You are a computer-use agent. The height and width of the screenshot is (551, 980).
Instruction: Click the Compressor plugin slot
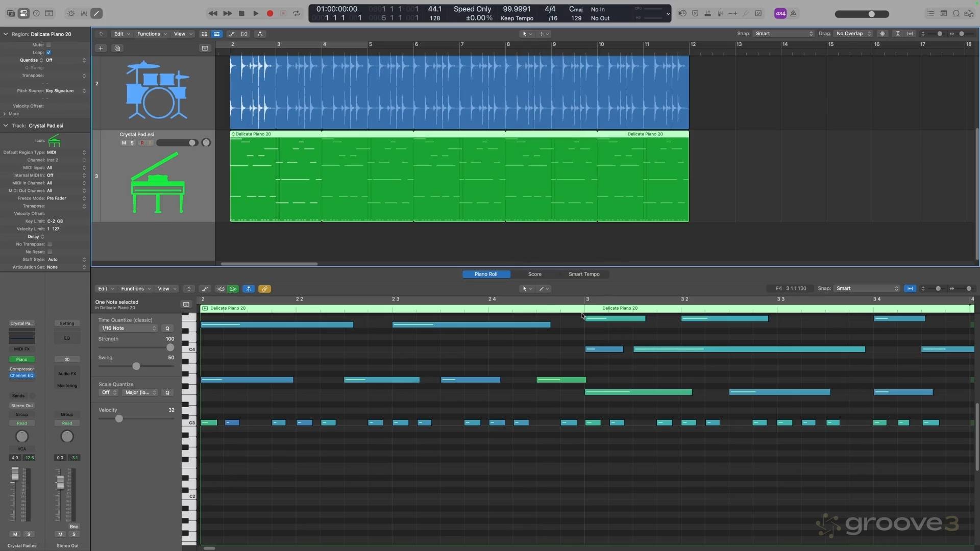coord(22,369)
